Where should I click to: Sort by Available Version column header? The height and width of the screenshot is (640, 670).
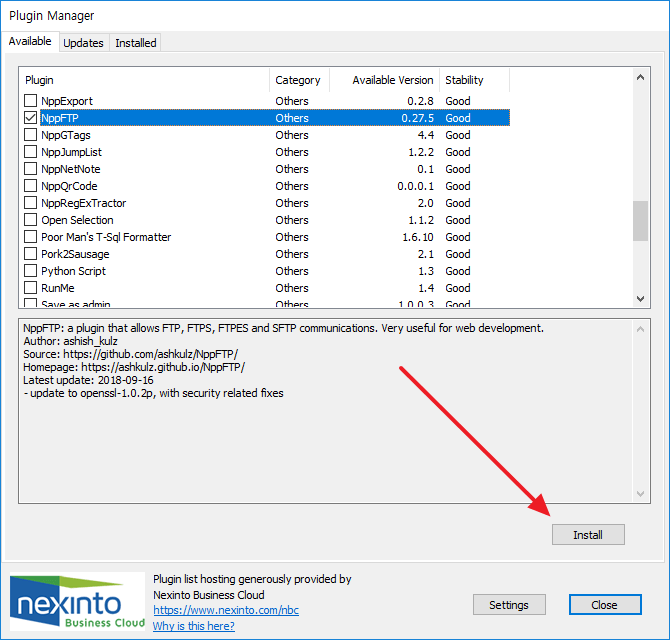click(385, 80)
